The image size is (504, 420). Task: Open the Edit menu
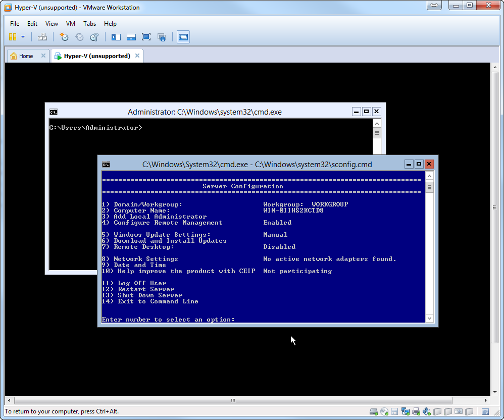coord(32,23)
